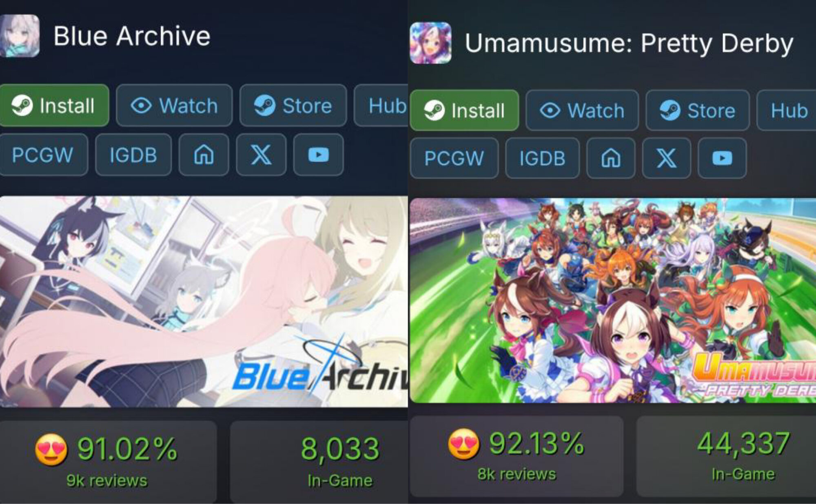Install Blue Archive via Steam

point(54,105)
